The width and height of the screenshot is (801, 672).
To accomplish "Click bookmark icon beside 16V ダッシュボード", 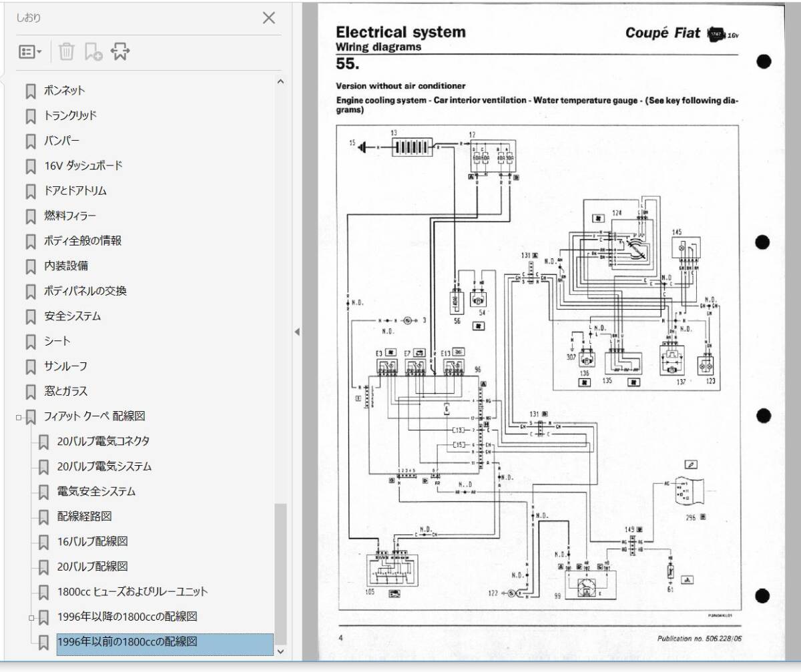I will pyautogui.click(x=31, y=166).
